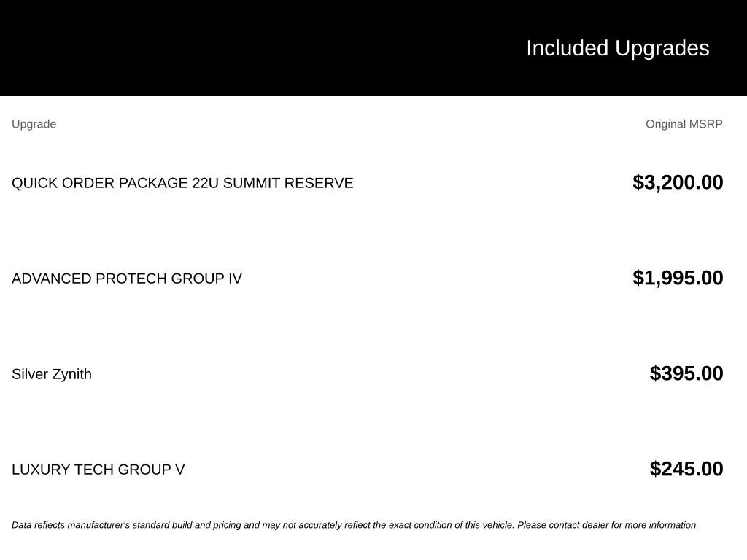Viewport: 747px width, 560px height.
Task: Select the Original MSRP column header
Action: click(x=684, y=124)
